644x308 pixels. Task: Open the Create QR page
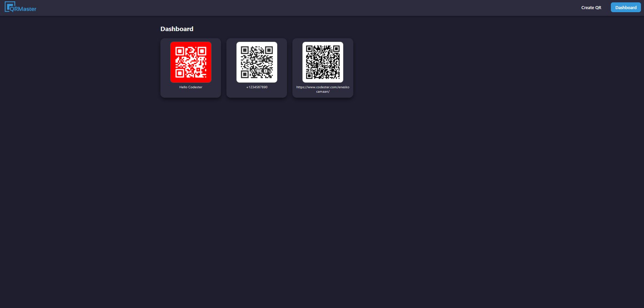[591, 7]
